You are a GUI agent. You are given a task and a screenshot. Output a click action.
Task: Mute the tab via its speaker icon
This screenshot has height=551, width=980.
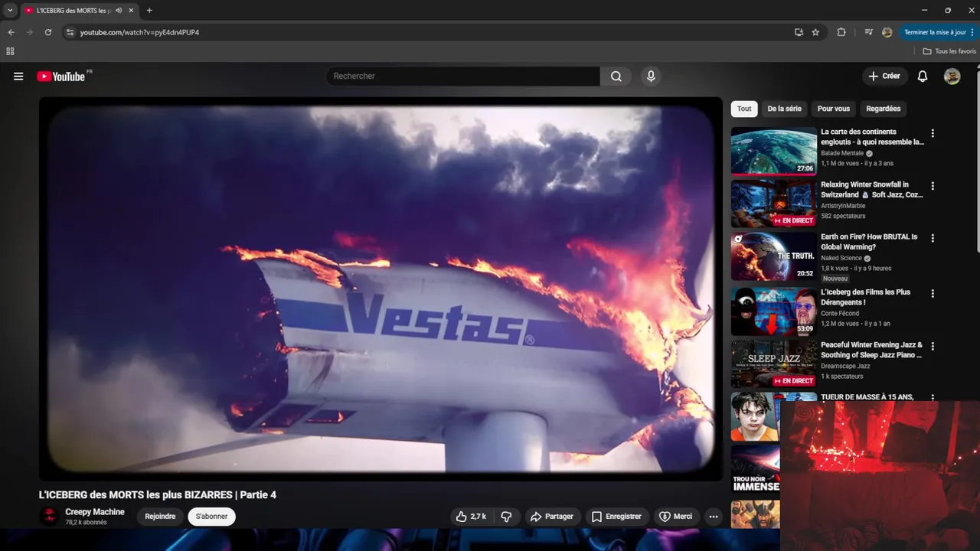pos(119,11)
